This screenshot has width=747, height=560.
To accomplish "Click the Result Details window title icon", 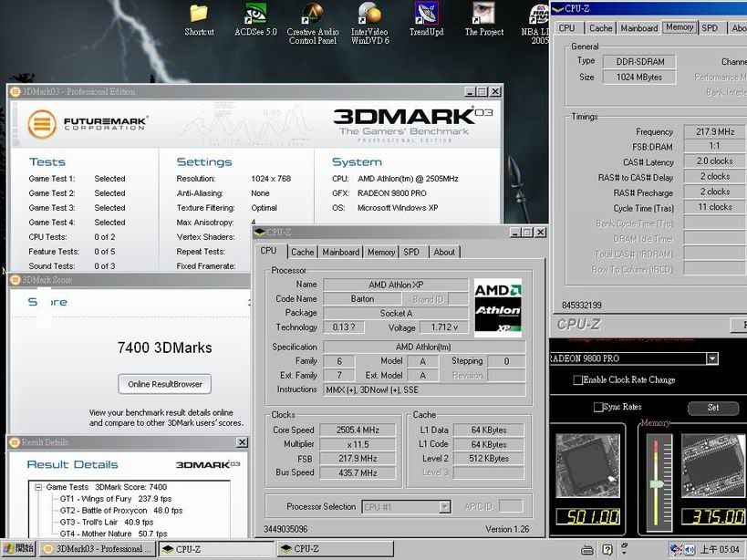I will click(x=14, y=442).
